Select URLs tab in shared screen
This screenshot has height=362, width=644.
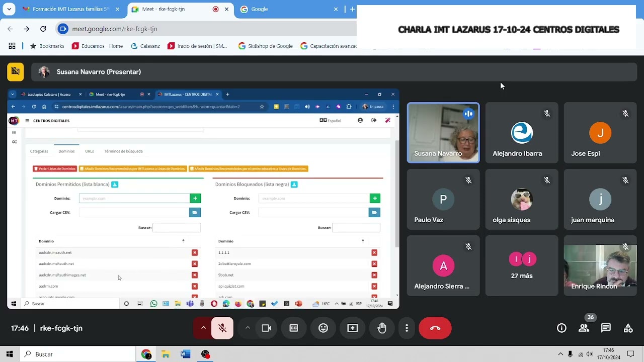click(90, 151)
